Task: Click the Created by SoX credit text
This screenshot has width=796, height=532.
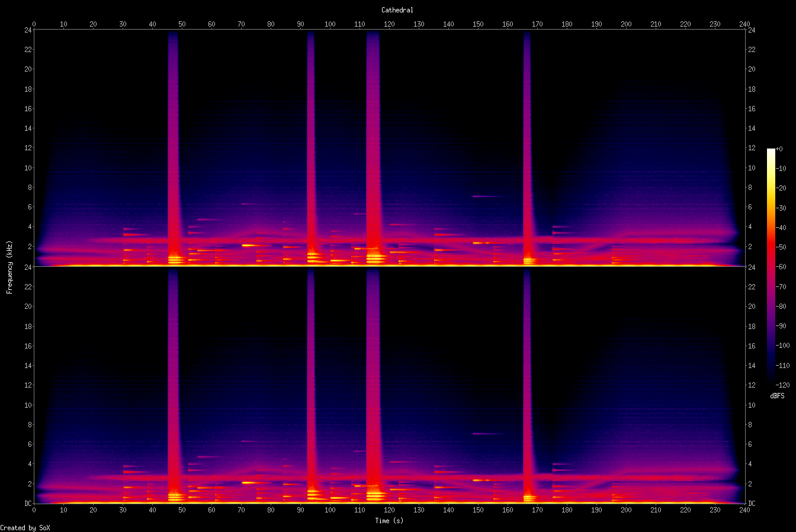Action: [25, 527]
